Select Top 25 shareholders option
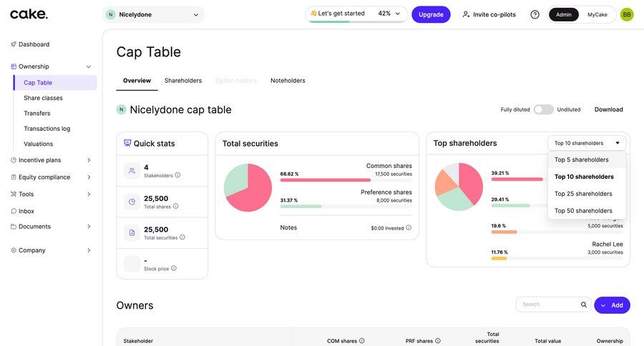644x346 pixels. (x=583, y=194)
